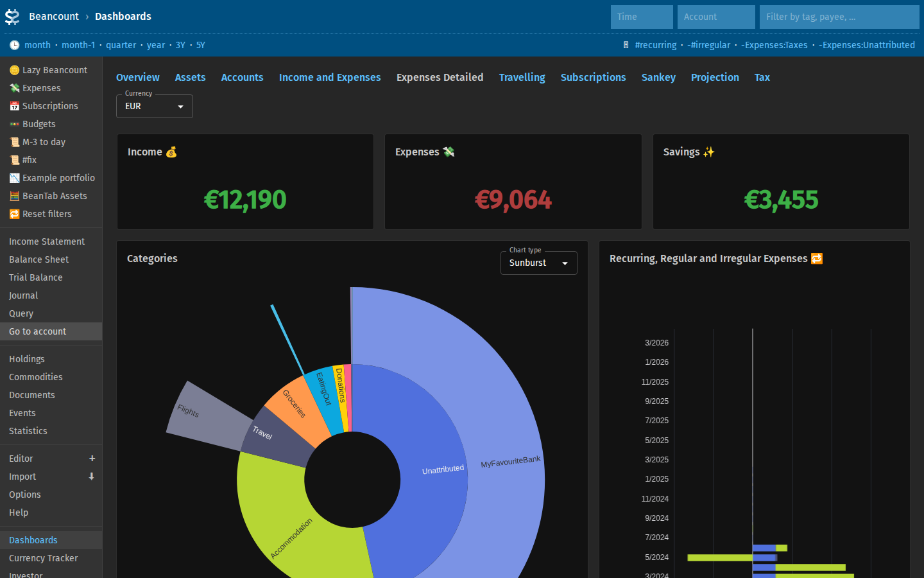
Task: Switch to the Sankey tab
Action: coord(659,77)
